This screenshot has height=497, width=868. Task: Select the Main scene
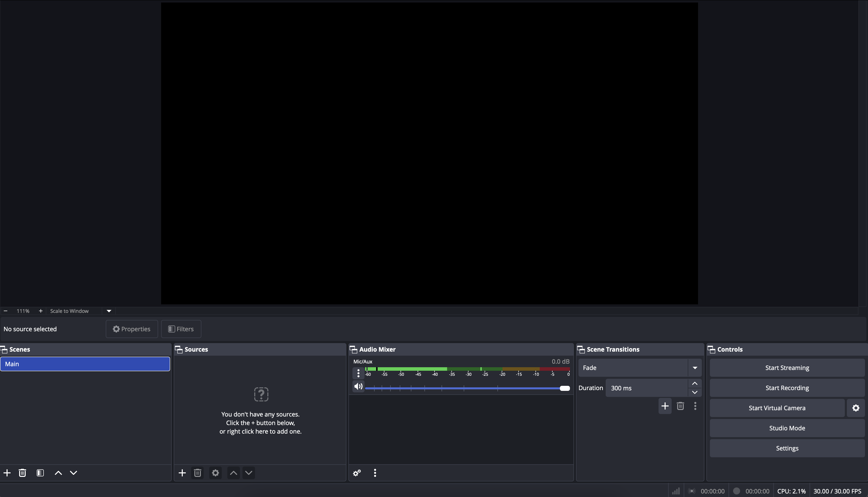pyautogui.click(x=85, y=364)
